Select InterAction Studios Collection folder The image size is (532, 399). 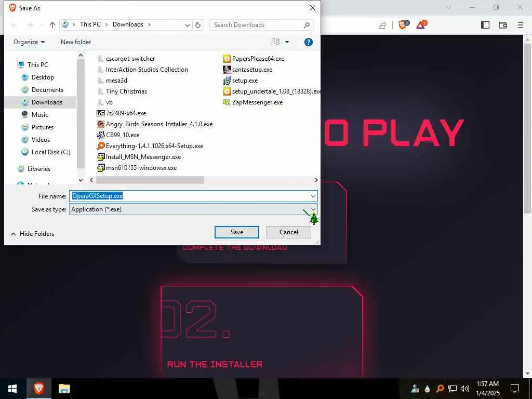pos(142,70)
